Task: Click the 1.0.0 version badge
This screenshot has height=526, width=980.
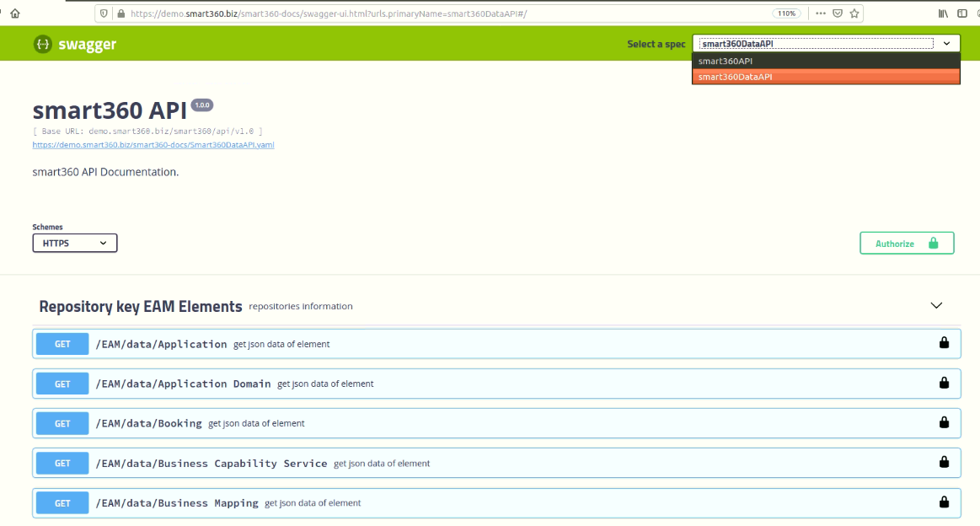Action: (x=202, y=105)
